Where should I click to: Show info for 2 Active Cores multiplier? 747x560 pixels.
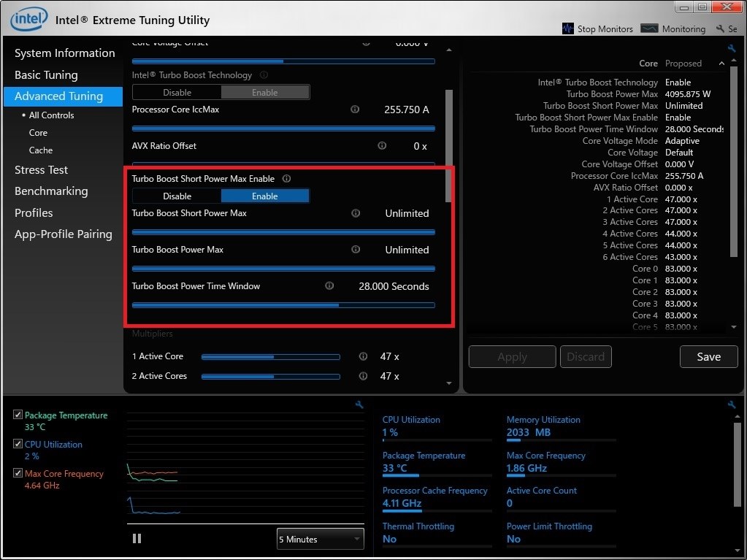pyautogui.click(x=363, y=376)
